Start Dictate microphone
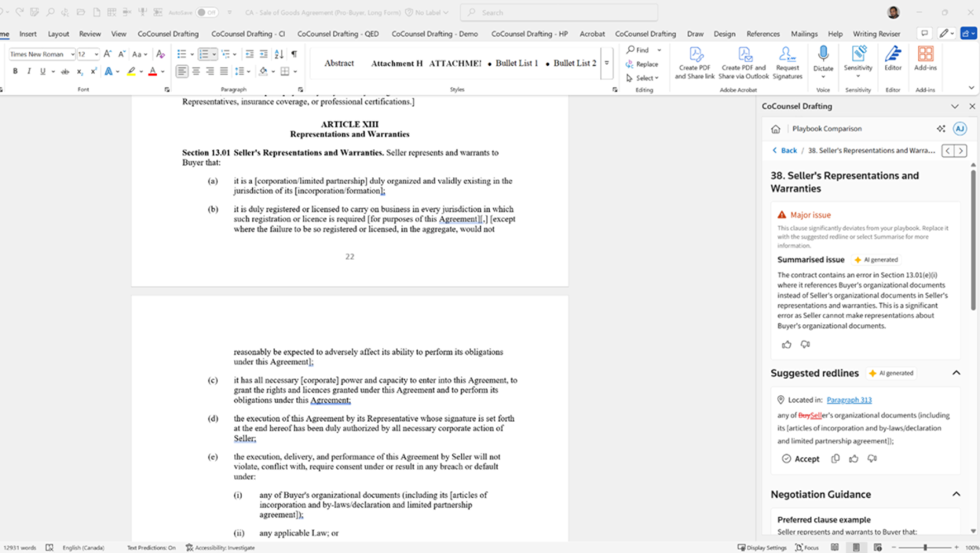 [823, 59]
